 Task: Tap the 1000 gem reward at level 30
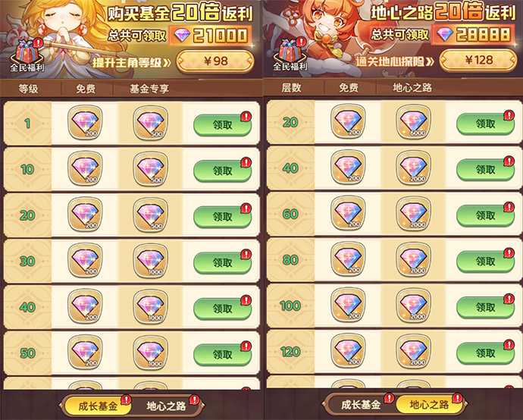pyautogui.click(x=150, y=261)
